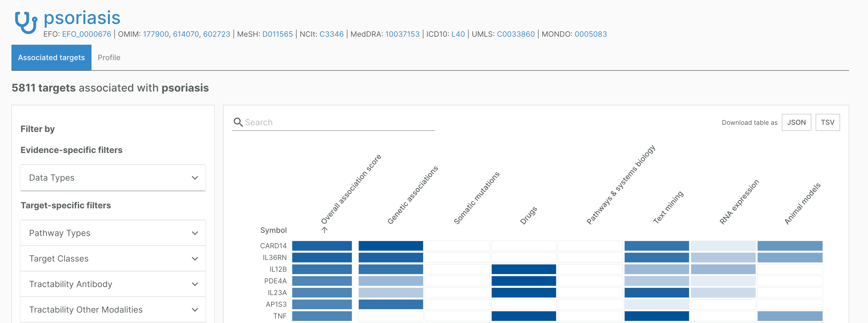Download table as TSV

point(827,122)
